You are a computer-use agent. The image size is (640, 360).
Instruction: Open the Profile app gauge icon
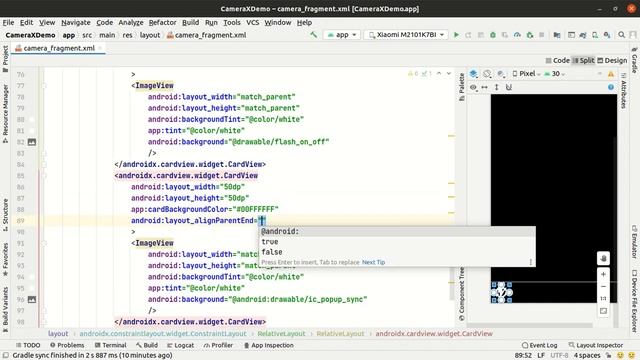point(517,35)
